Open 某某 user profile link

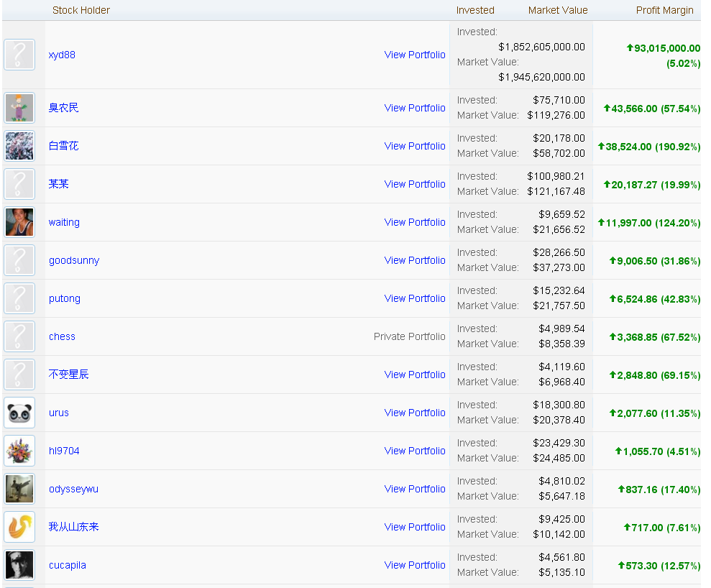pyautogui.click(x=58, y=184)
